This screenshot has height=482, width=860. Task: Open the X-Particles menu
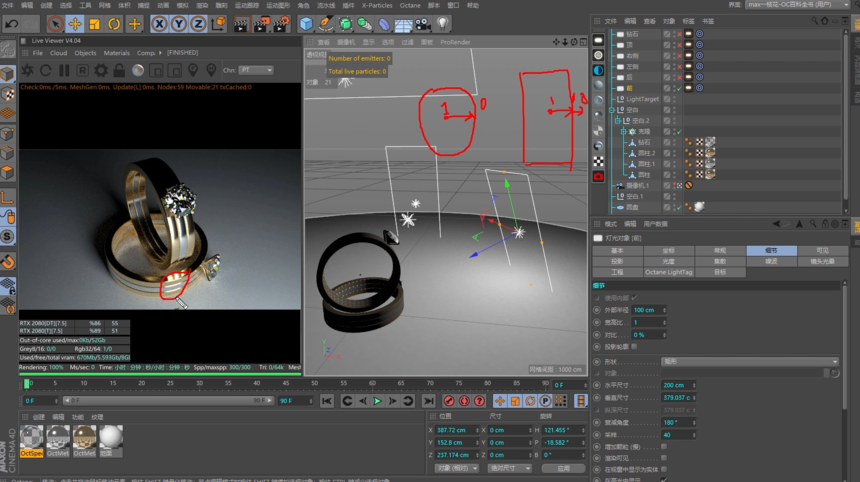(377, 5)
